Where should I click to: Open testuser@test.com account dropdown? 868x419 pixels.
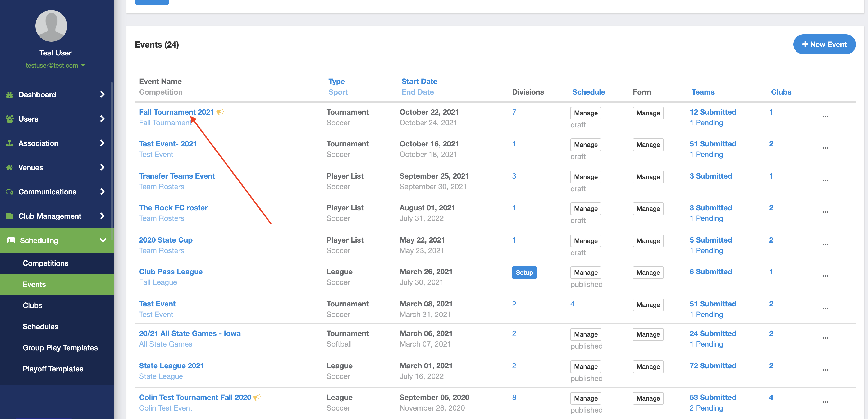[x=55, y=66]
